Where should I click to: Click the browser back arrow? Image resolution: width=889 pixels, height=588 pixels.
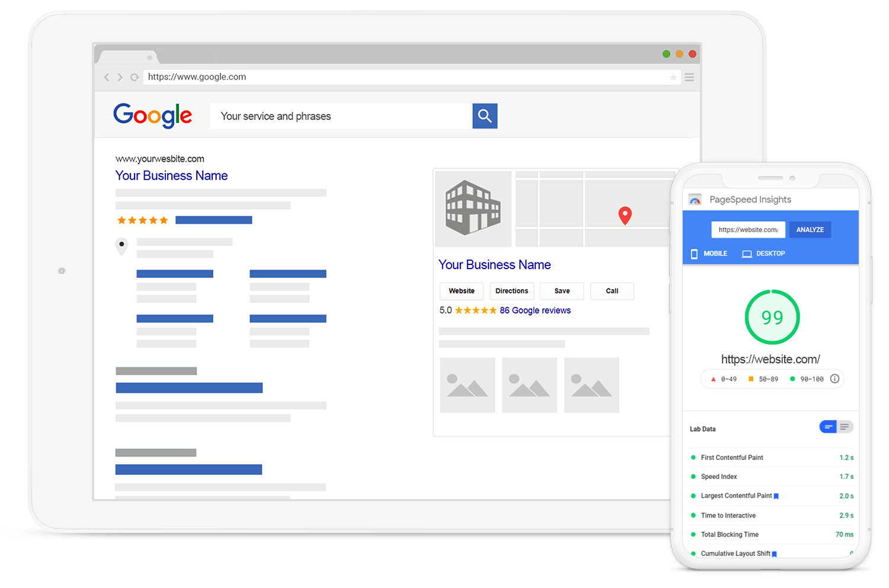coord(107,77)
